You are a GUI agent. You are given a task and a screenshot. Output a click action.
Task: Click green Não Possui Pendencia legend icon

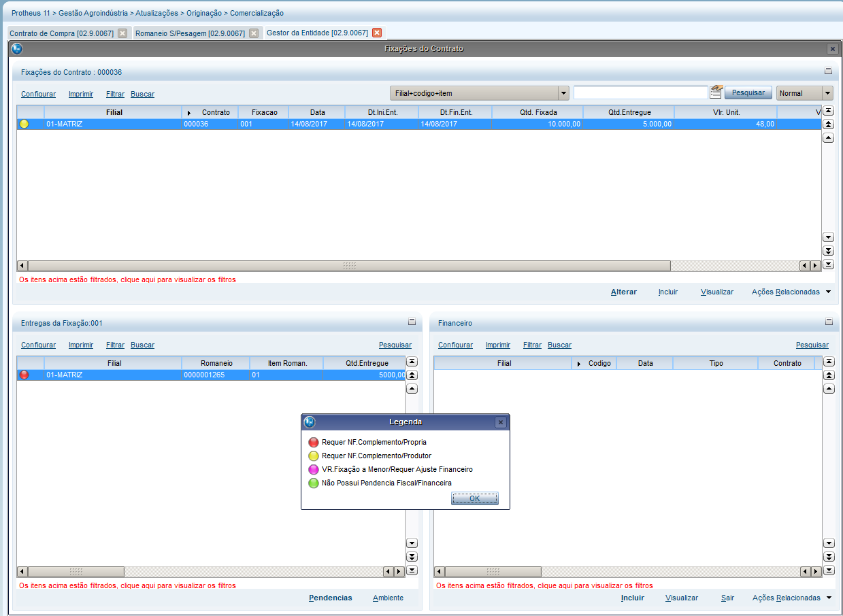[314, 483]
